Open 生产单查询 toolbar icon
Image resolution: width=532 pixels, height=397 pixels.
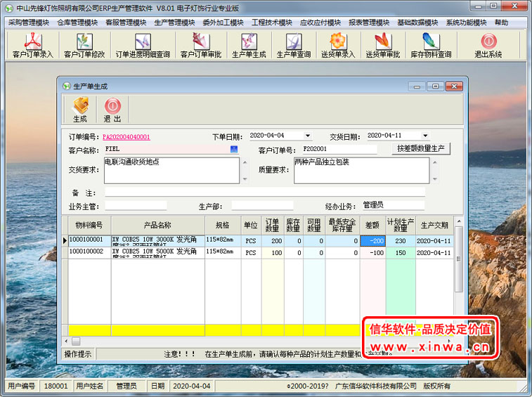click(x=294, y=45)
